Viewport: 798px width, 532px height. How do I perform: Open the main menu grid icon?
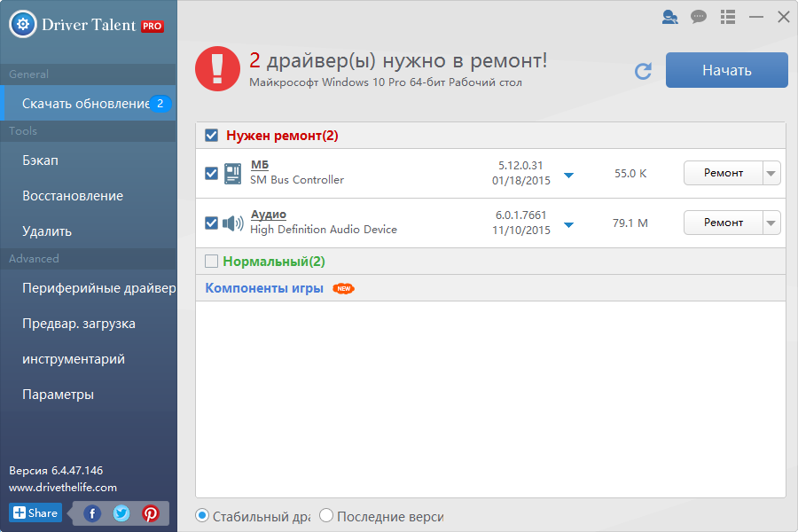727,16
